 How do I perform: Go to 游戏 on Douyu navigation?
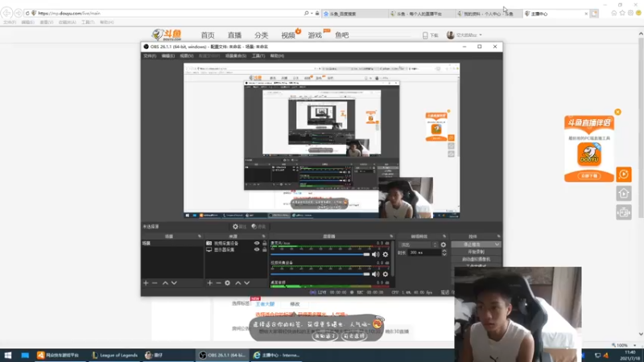point(315,35)
